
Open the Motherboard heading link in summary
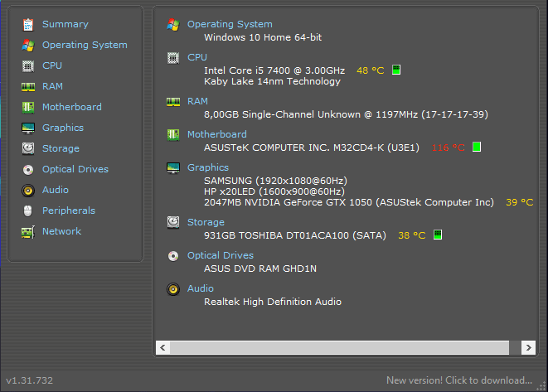(216, 134)
